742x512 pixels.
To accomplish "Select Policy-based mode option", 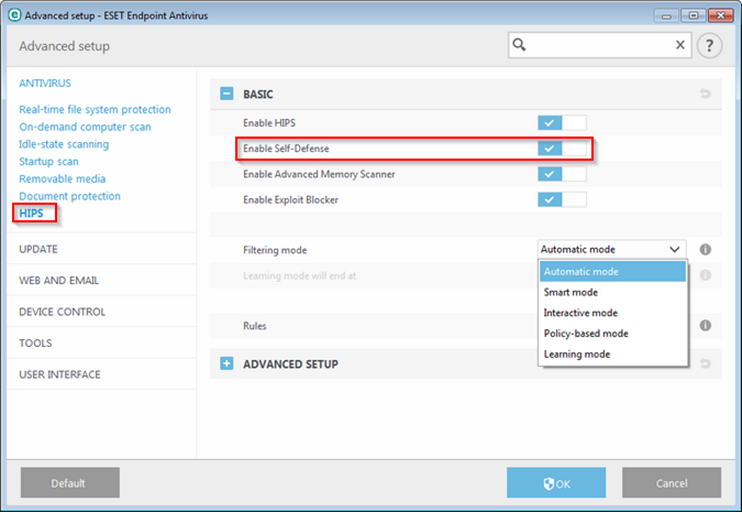I will point(613,334).
